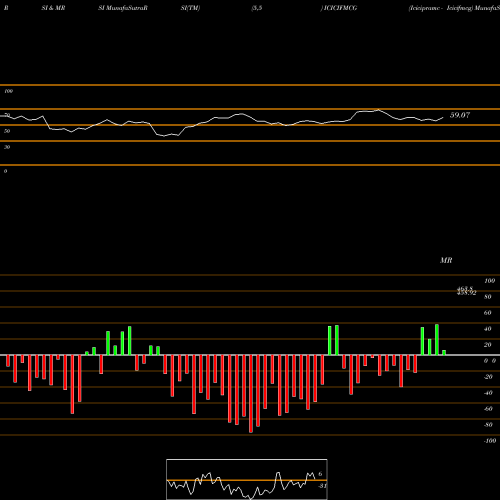
Task: Click the "SI MunafaSutraR" header text
Action: pyautogui.click(x=123, y=8)
